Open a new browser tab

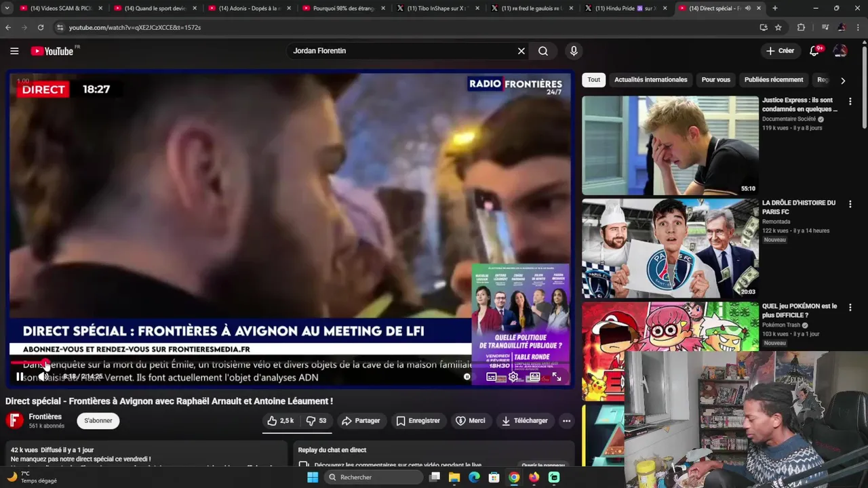(774, 8)
